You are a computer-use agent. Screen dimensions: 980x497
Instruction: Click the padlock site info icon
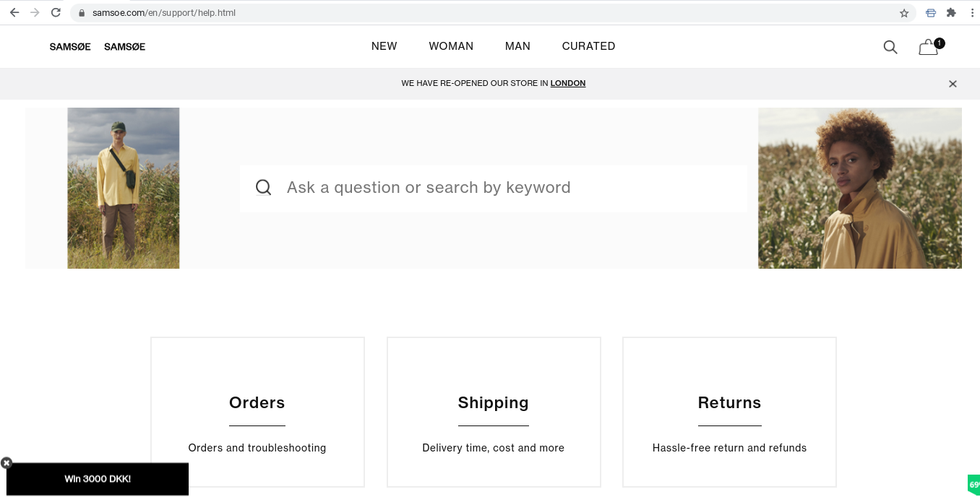(x=82, y=13)
